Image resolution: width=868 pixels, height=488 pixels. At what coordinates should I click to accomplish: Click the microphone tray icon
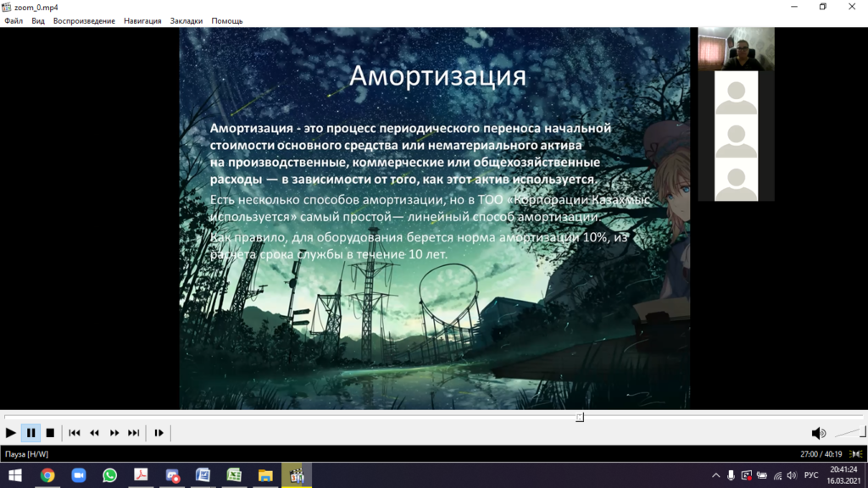click(x=731, y=475)
